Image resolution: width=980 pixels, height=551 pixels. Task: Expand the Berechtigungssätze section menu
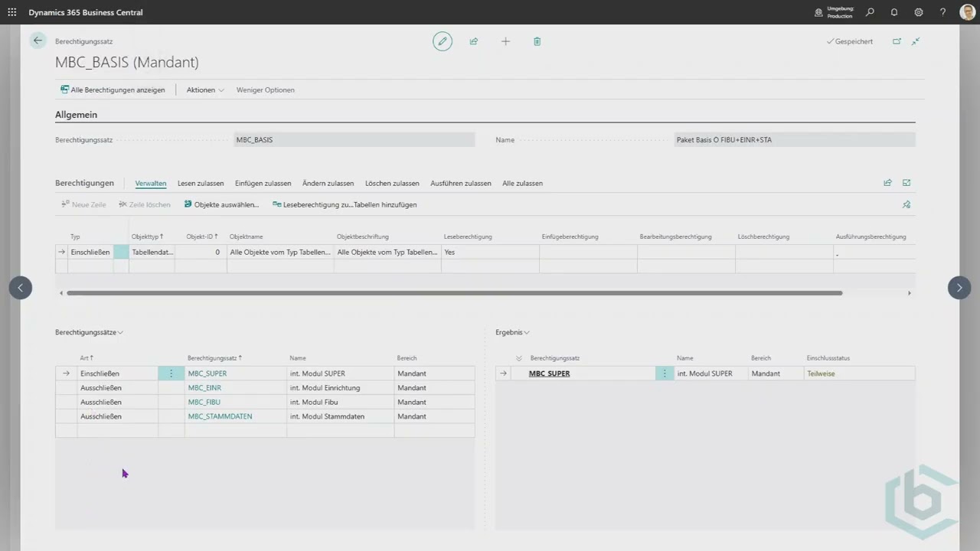click(x=89, y=332)
